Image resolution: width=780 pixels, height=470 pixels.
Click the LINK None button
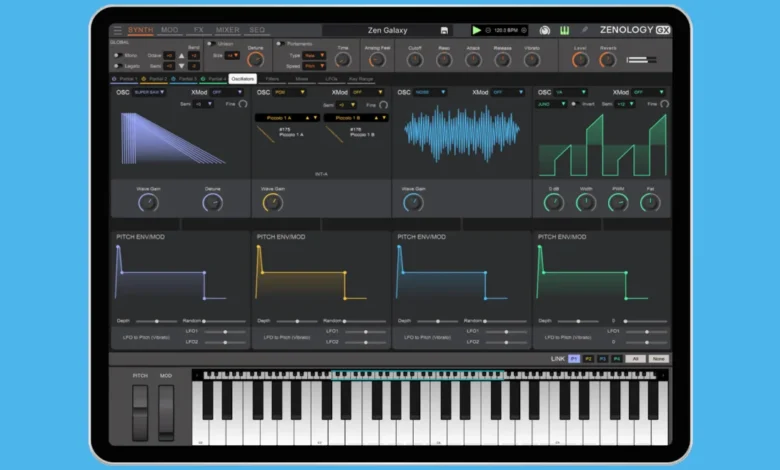[658, 358]
